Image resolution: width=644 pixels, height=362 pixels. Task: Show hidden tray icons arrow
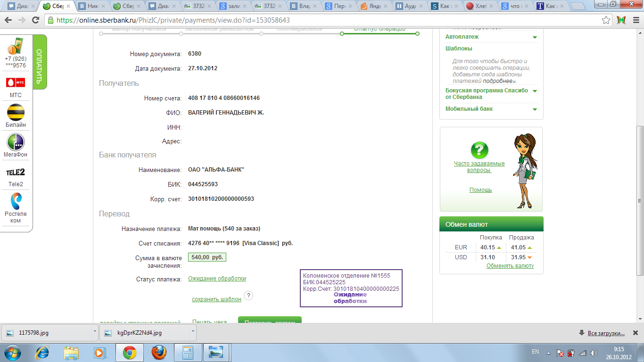coord(548,352)
